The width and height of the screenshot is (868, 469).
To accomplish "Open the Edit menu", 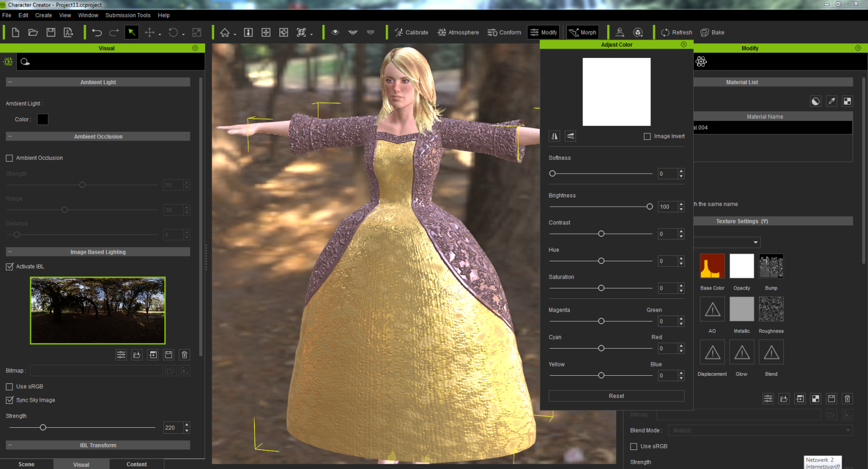I will 23,15.
